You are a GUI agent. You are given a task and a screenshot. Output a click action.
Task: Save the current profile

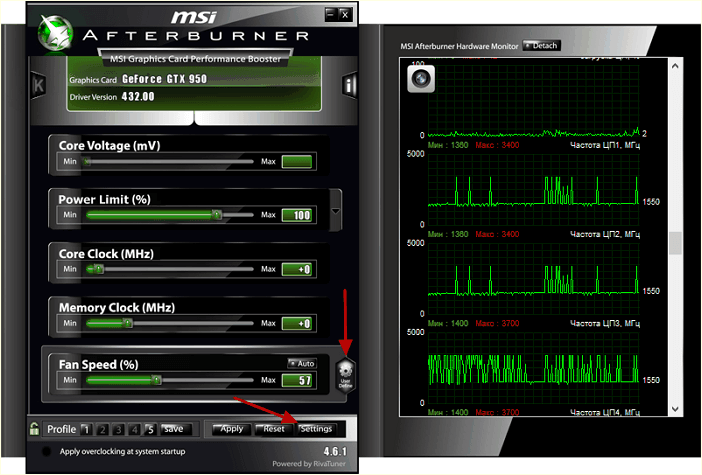point(176,429)
